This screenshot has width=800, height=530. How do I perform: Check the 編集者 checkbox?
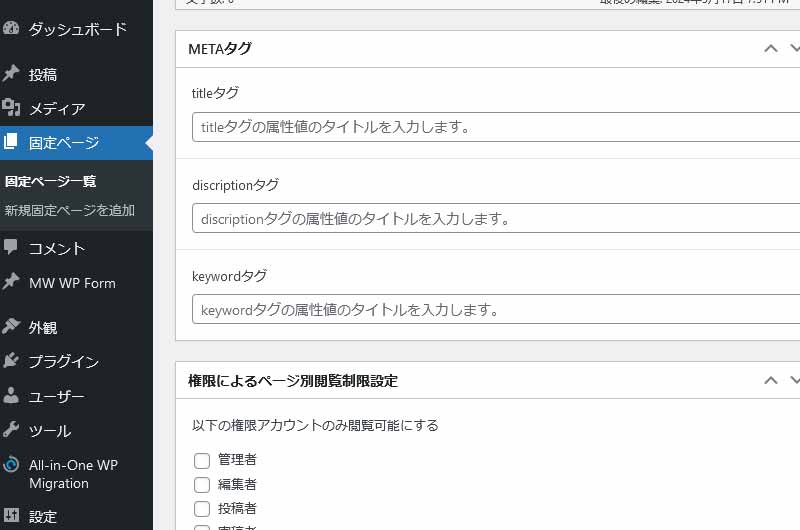[202, 485]
